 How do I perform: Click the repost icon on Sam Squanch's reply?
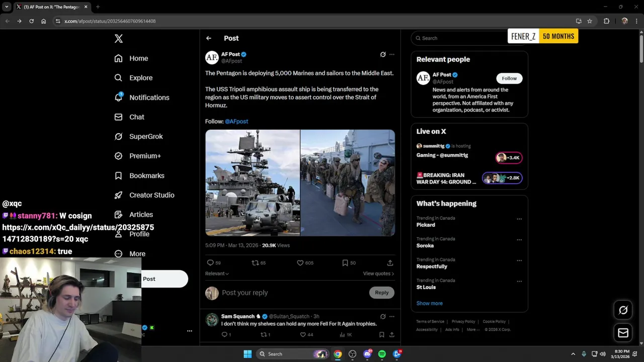pyautogui.click(x=263, y=334)
